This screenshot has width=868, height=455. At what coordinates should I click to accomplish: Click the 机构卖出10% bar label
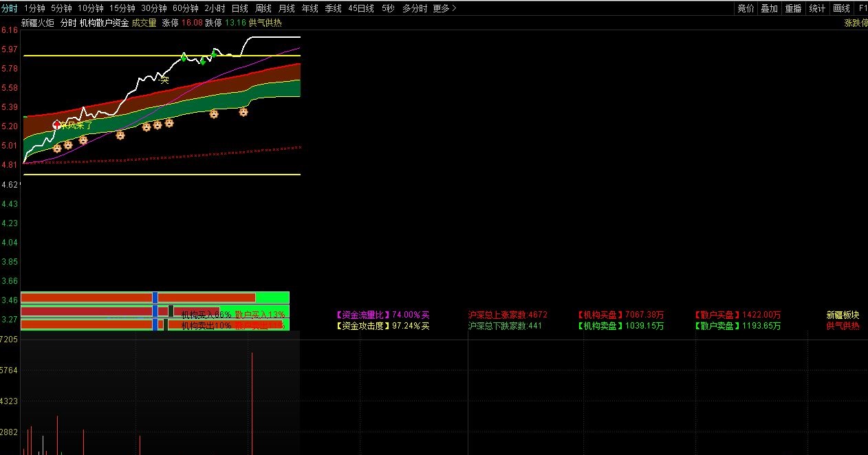click(x=206, y=326)
